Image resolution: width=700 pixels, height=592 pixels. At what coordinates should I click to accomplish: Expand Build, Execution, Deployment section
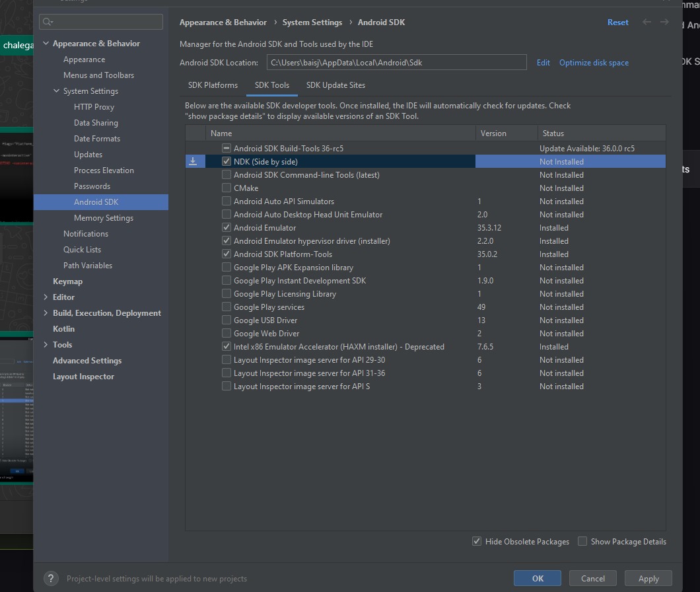coord(46,313)
